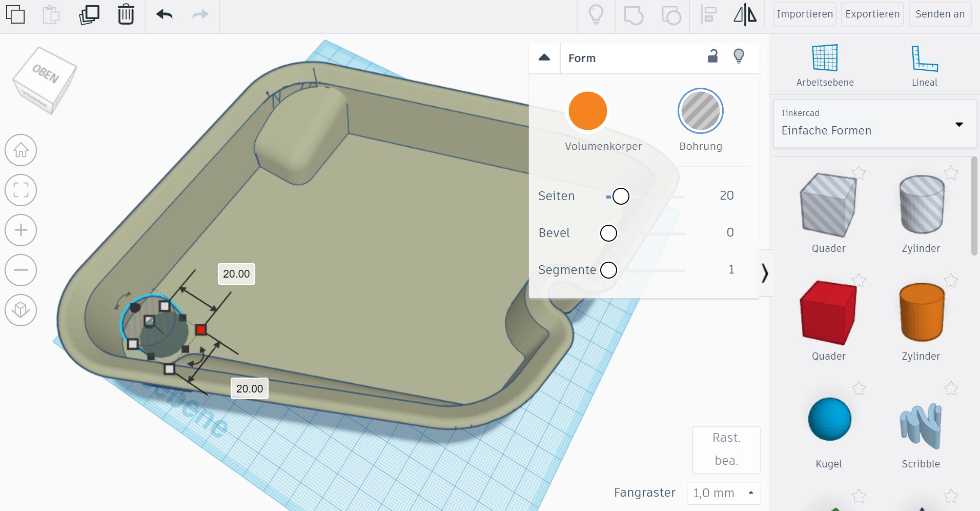Duplicate the selected shape
This screenshot has height=511, width=980.
(89, 14)
